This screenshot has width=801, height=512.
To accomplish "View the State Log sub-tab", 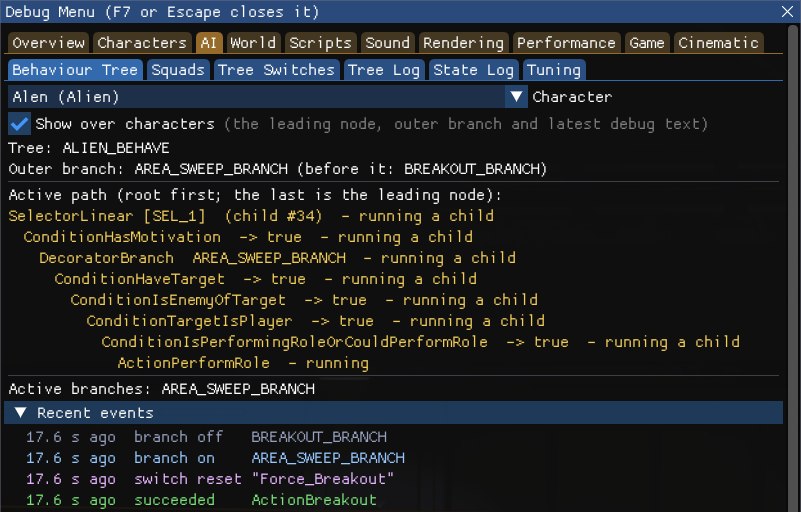I will [x=474, y=70].
